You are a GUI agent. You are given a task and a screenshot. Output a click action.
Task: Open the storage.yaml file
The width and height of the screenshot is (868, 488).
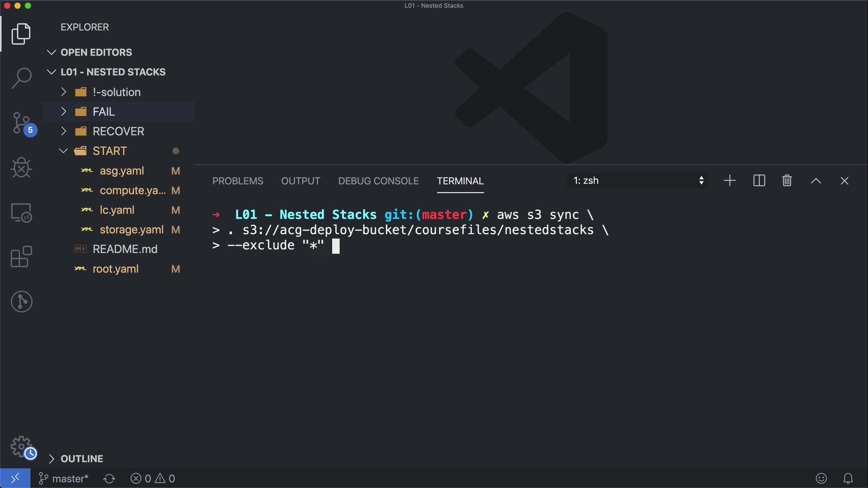pyautogui.click(x=131, y=230)
